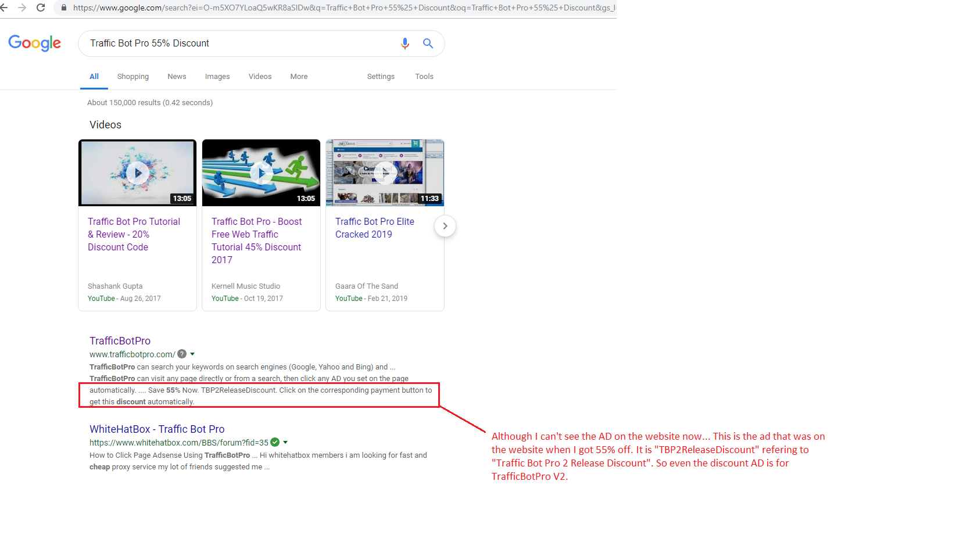Reload the page with refresh icon
The width and height of the screenshot is (963, 560).
pyautogui.click(x=41, y=8)
